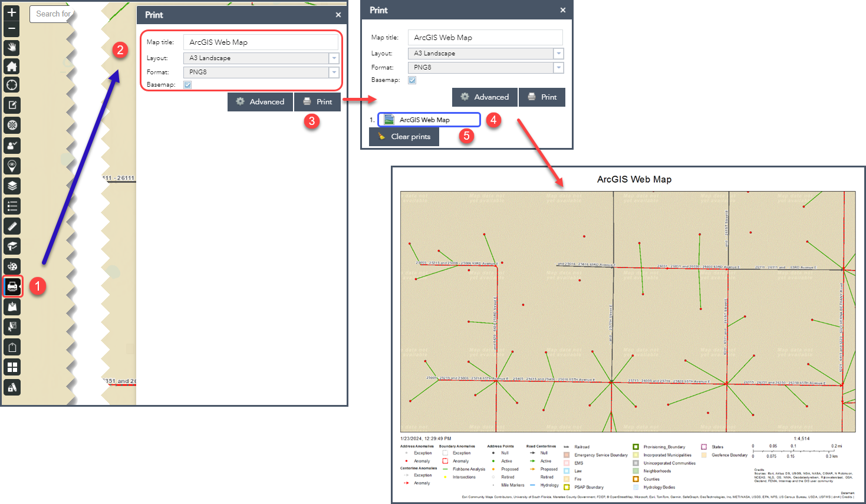Click the bottom-most toolbar icon
This screenshot has width=866, height=504.
(12, 387)
